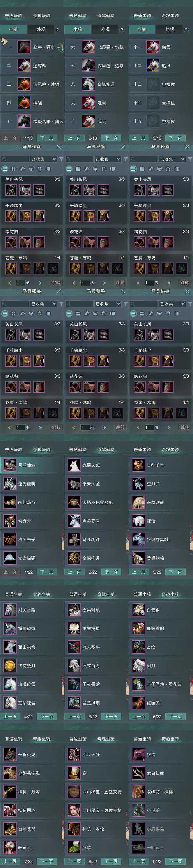The height and width of the screenshot is (868, 193).
Task: Select the 醉仙葫芦 gourd mount icon
Action: [10, 502]
